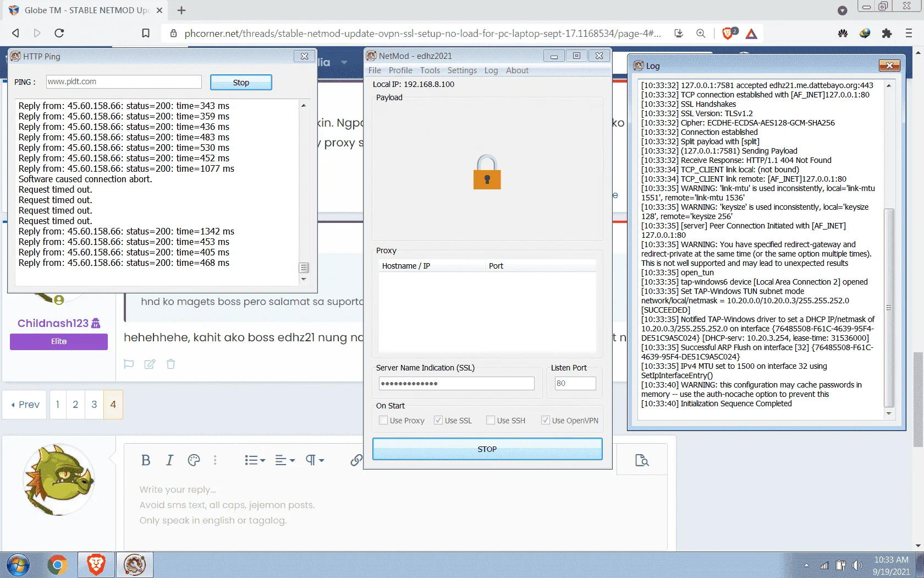Go to the Prev page
Screen dimensions: 924x578
25,405
